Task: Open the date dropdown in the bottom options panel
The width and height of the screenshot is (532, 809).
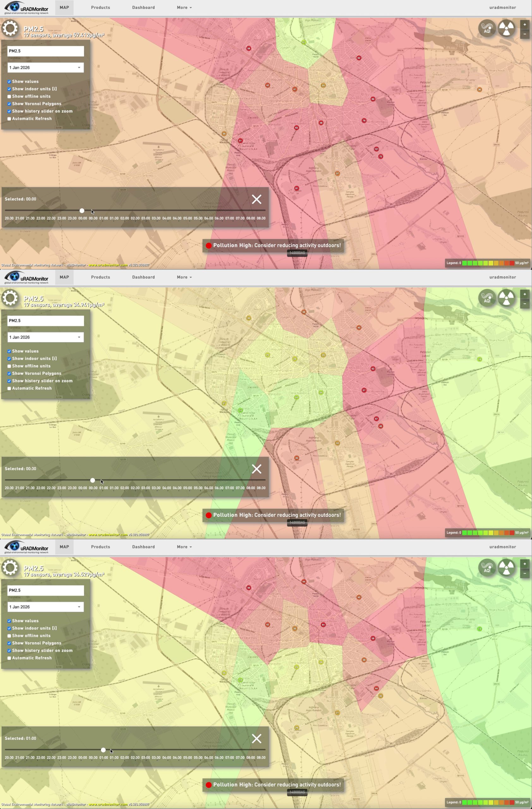Action: click(45, 607)
